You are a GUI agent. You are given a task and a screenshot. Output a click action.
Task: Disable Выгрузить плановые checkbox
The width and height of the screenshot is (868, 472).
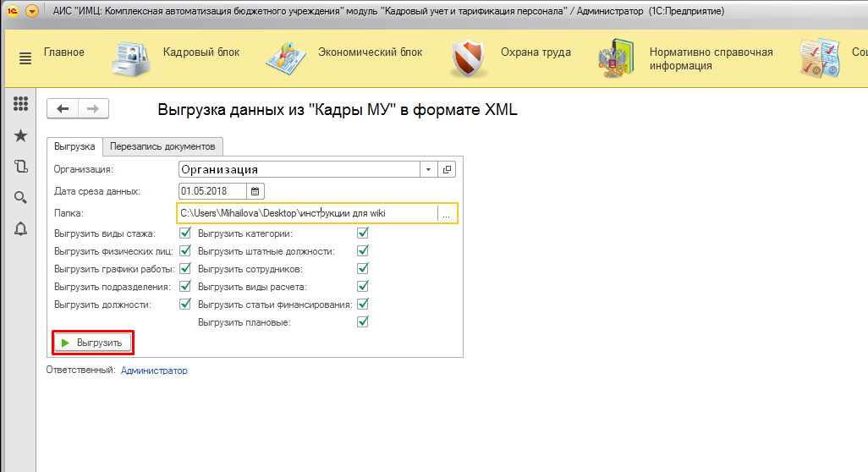(x=363, y=322)
